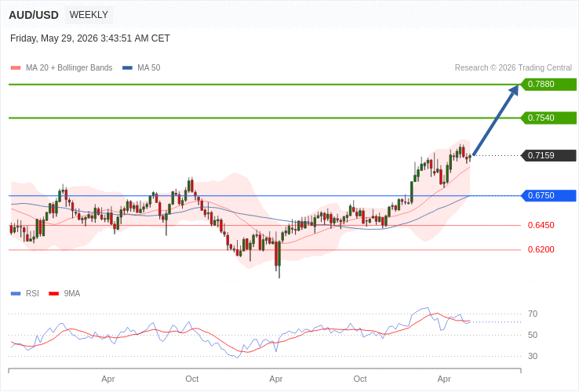Click the second Oct label on time axis
The width and height of the screenshot is (579, 392).
point(360,379)
